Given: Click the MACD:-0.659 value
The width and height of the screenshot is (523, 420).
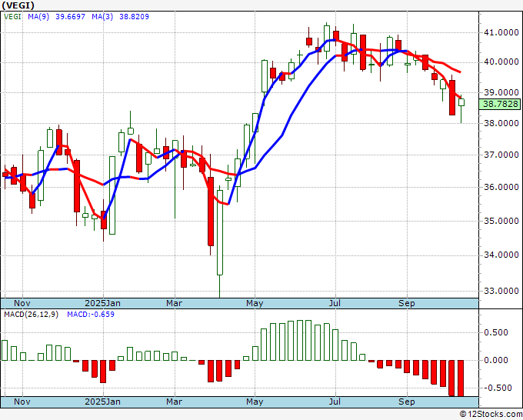Looking at the screenshot, I should pos(91,315).
